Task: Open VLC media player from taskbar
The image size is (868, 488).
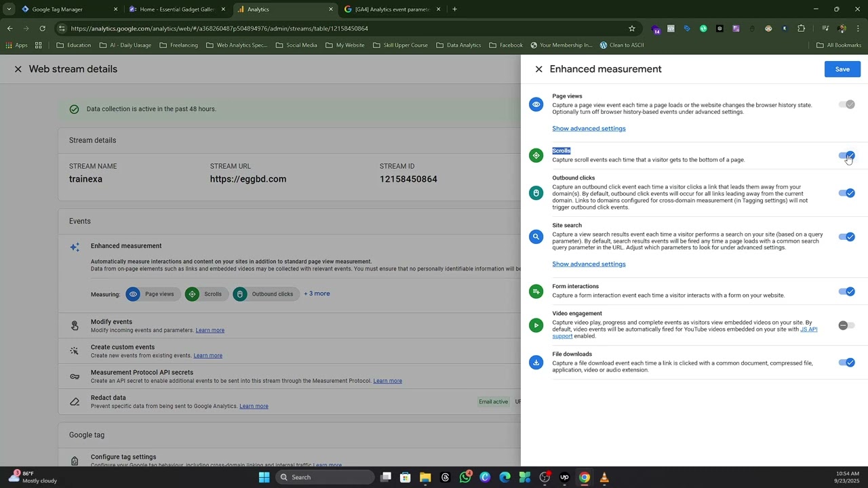Action: [x=604, y=477]
